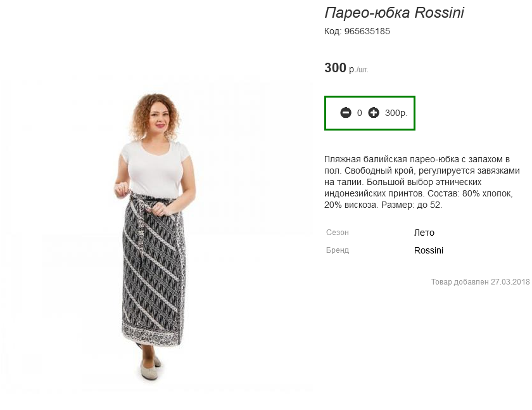Click the 300р. subtotal in quantity box
Screen dimensions: 532x410
396,113
